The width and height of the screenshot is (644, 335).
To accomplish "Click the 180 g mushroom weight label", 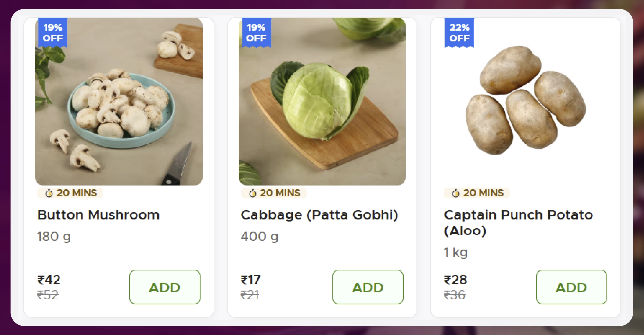I will (x=54, y=237).
